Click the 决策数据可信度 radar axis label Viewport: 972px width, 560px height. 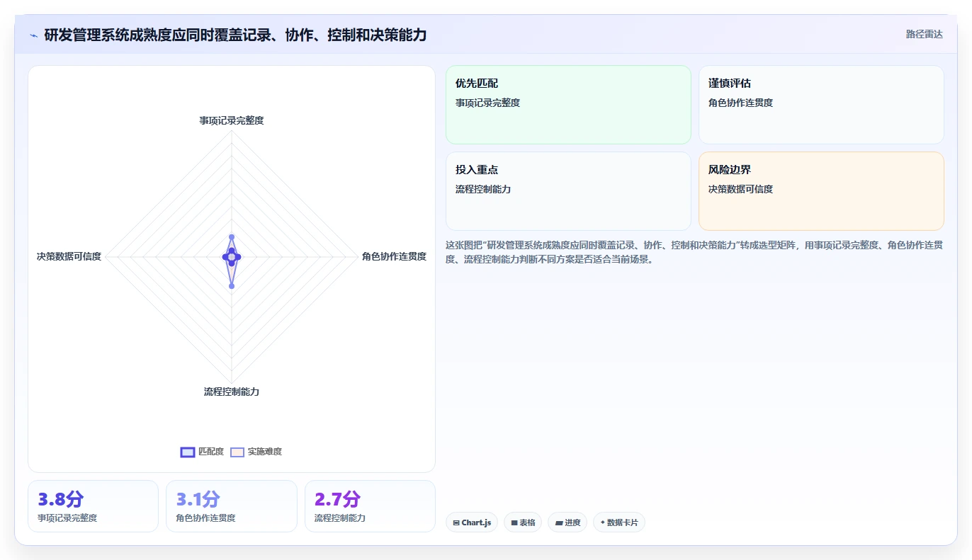click(x=69, y=256)
